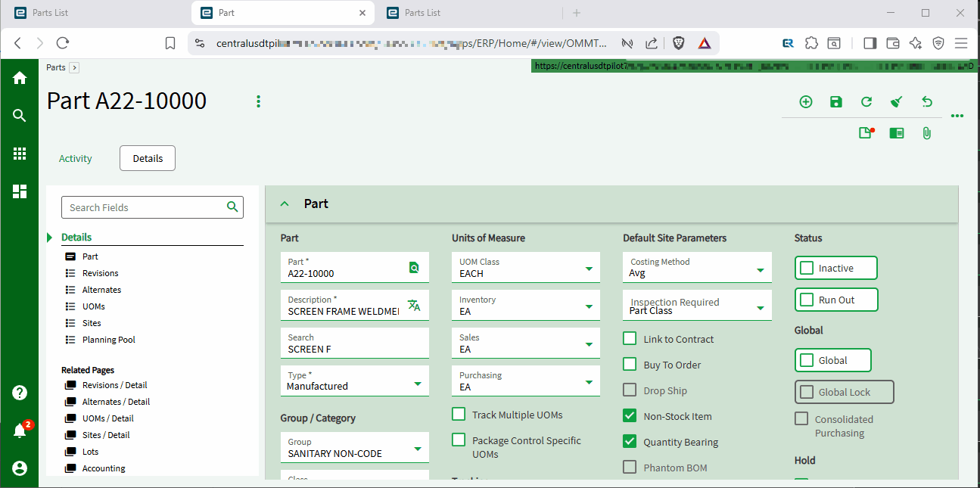Open the Help question mark icon
The width and height of the screenshot is (980, 488).
coord(20,393)
